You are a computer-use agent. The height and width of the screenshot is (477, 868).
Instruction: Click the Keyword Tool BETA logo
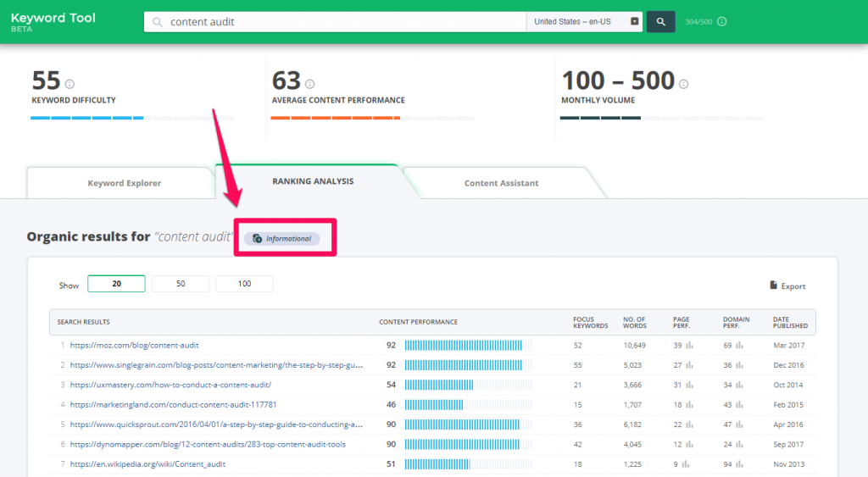tap(53, 21)
